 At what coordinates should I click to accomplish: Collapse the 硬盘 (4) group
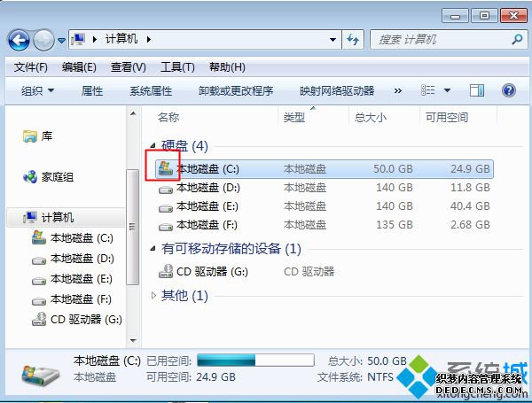pos(153,146)
